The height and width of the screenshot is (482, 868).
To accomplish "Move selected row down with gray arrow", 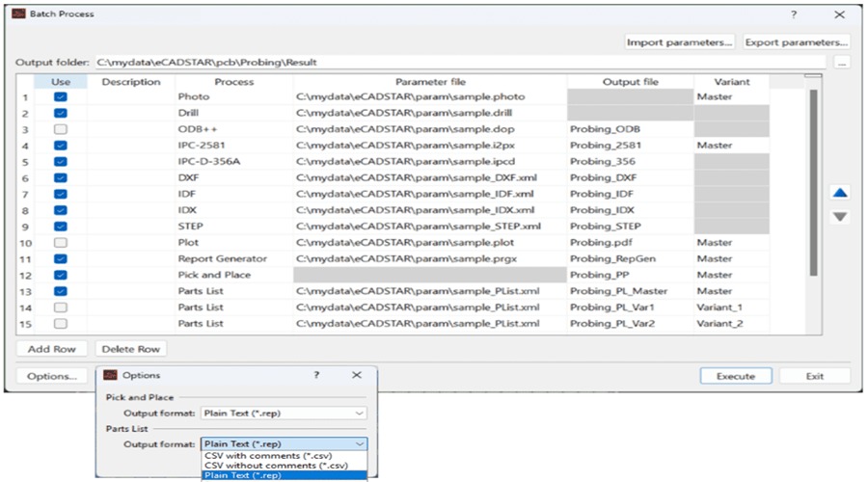I will tap(840, 217).
